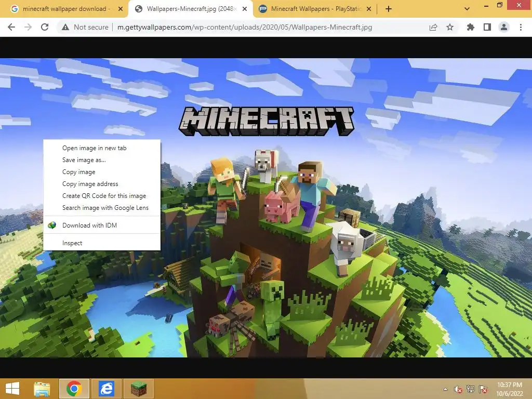Choose Download with IDM
This screenshot has width=532, height=399.
102,225
